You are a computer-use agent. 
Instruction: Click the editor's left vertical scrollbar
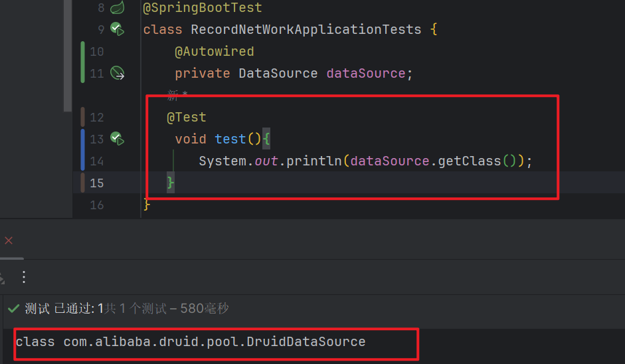pos(67,53)
